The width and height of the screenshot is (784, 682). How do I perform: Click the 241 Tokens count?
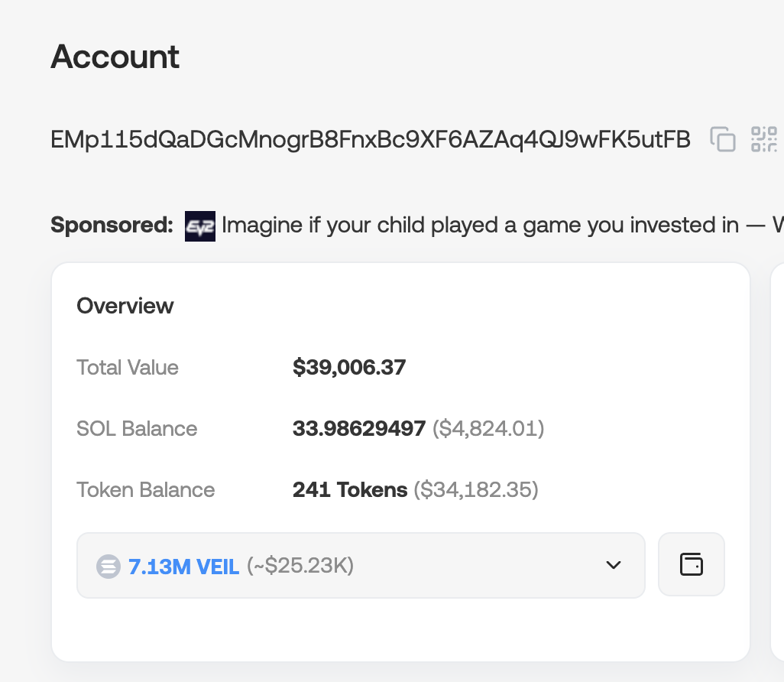click(350, 490)
